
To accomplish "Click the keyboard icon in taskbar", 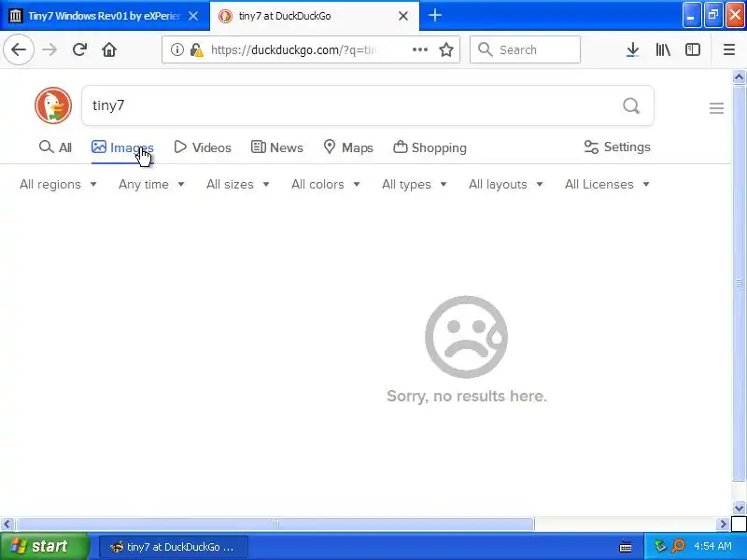I will [625, 547].
